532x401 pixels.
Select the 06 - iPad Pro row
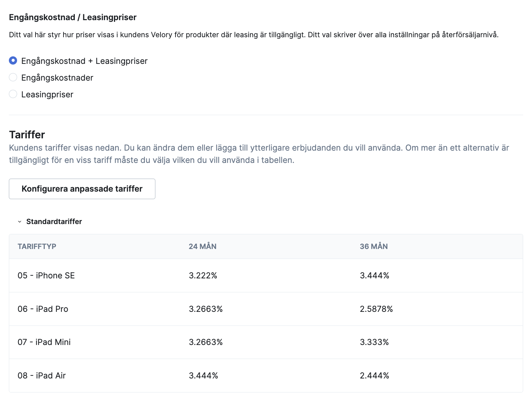pos(266,309)
